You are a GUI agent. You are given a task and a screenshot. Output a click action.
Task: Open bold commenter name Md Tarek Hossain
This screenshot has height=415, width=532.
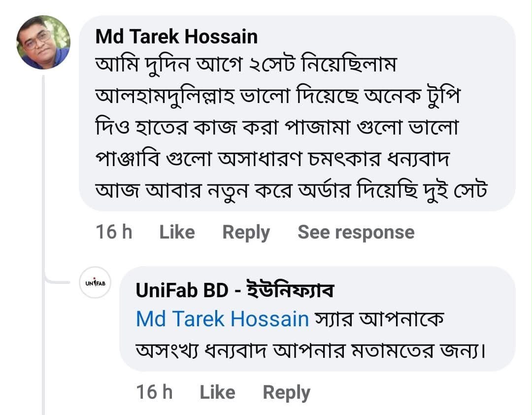pos(176,36)
